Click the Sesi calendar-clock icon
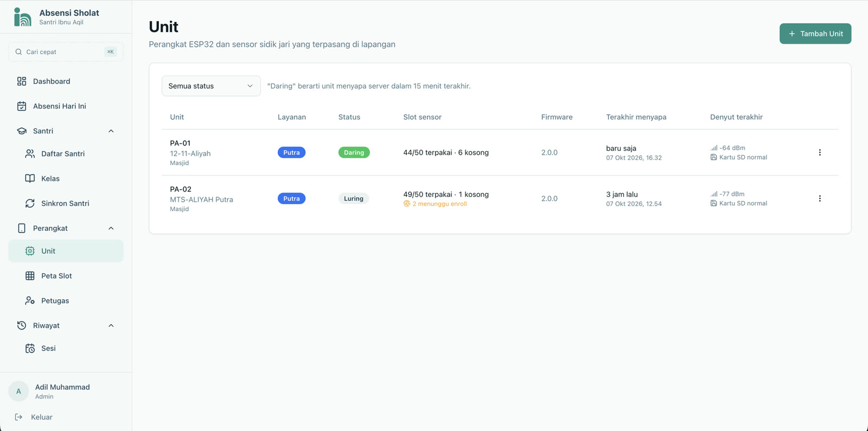Screen dimensions: 868x431 click(x=30, y=348)
